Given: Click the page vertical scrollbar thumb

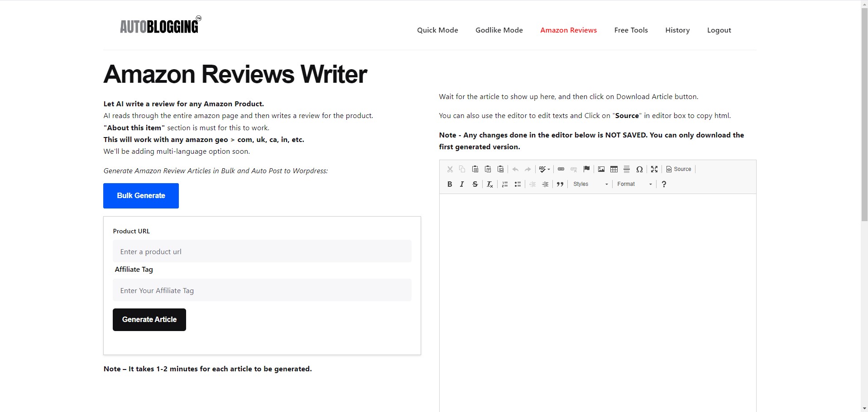Looking at the screenshot, I should click(864, 114).
